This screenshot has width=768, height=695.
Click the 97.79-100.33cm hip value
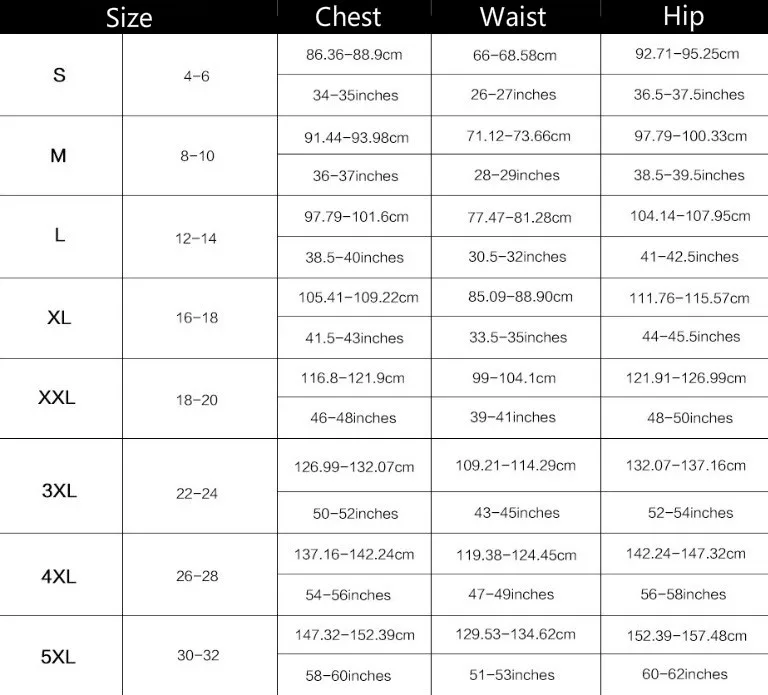[691, 136]
